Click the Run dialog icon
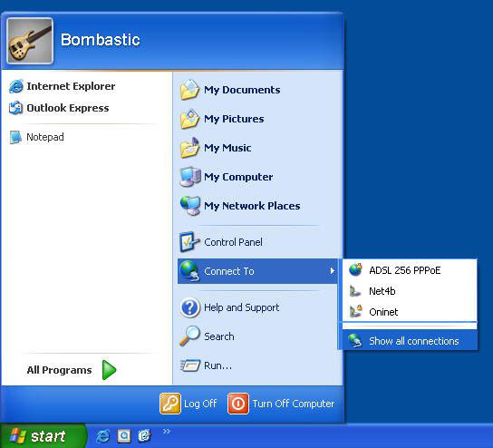Viewport: 493px width, 448px height. tap(190, 365)
